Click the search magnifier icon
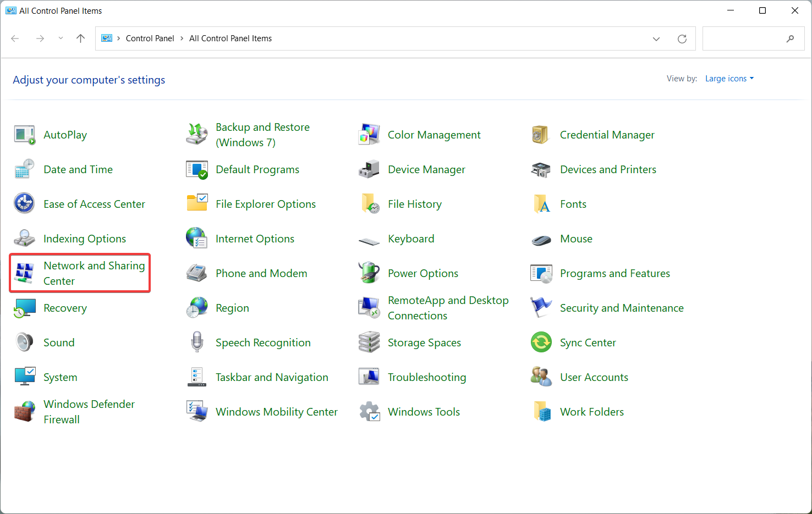Viewport: 812px width, 514px height. point(790,38)
